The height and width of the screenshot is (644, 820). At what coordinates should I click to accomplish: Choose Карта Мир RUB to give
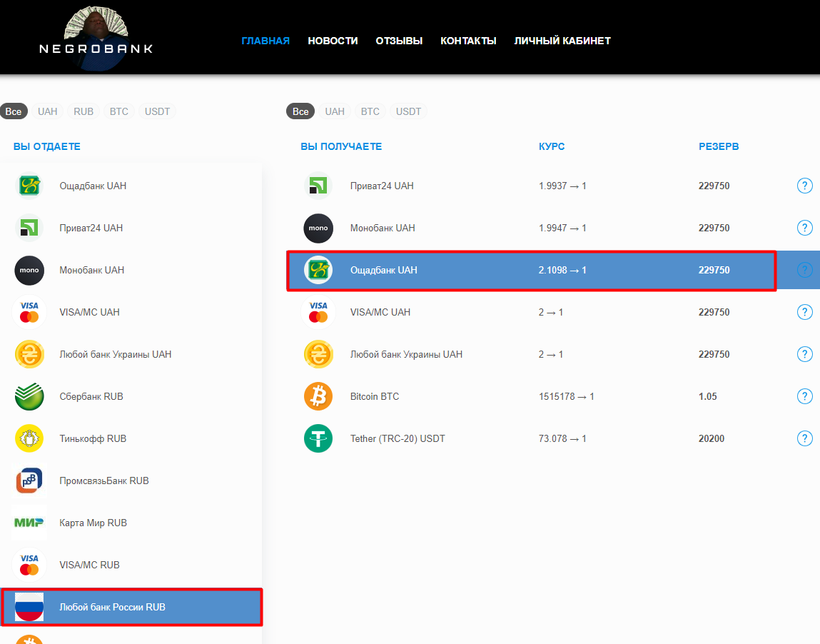pos(131,523)
